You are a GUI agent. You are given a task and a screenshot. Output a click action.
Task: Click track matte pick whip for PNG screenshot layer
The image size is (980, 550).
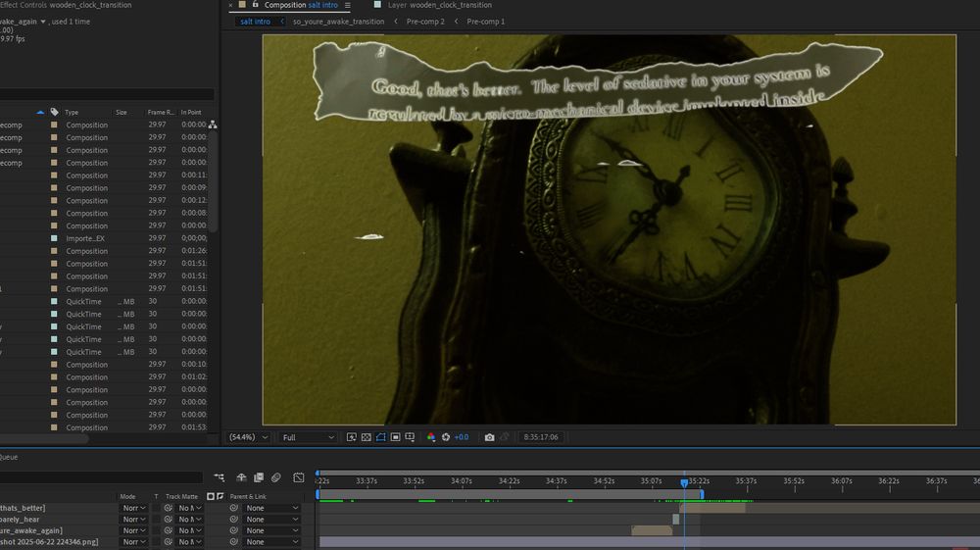(x=169, y=542)
